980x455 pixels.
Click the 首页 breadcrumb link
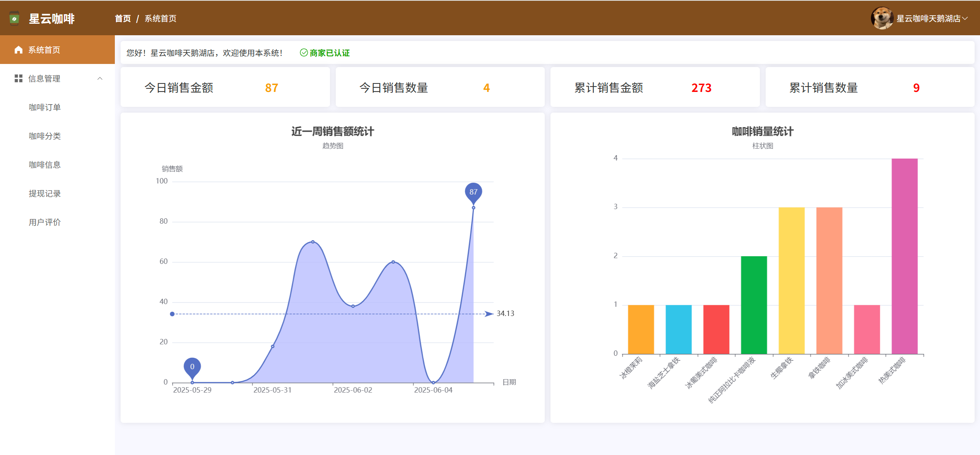123,18
